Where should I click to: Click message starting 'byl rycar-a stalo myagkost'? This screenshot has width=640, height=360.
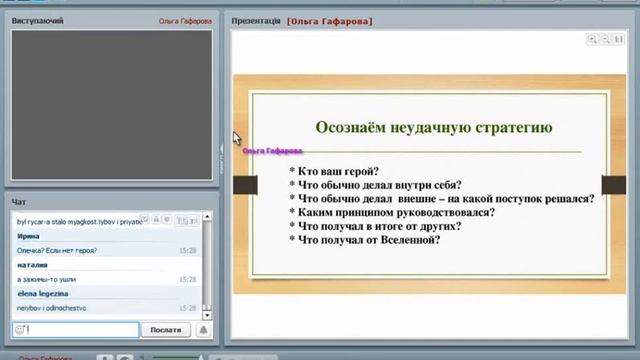[79, 222]
